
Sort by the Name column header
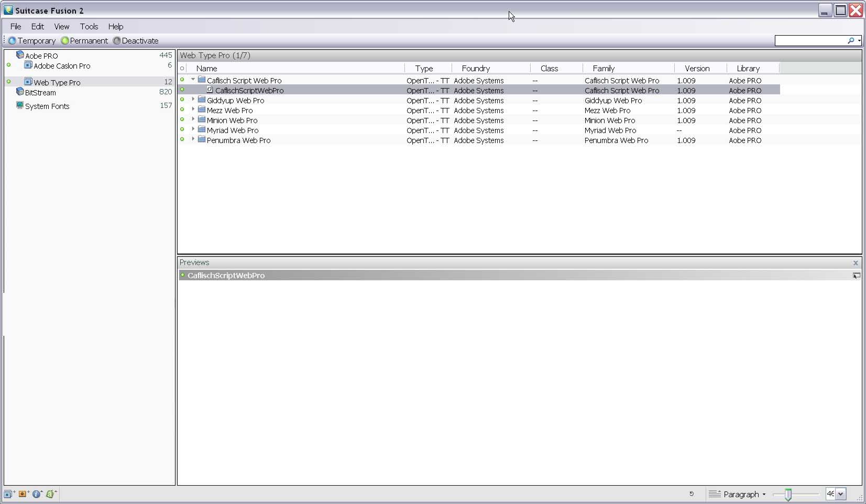(x=295, y=68)
